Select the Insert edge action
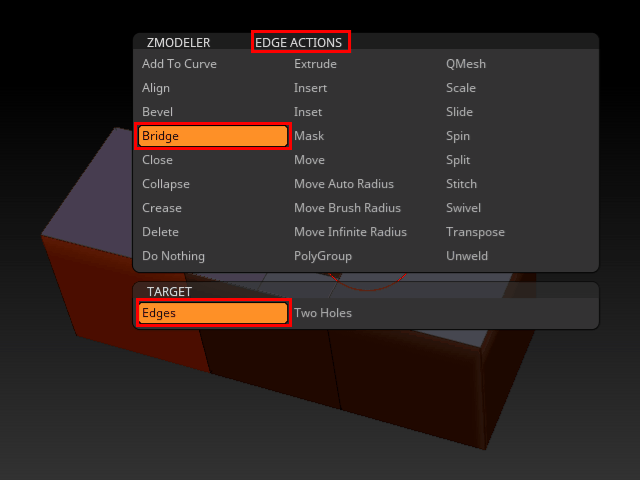Screen dimensions: 640x480 (x=310, y=88)
